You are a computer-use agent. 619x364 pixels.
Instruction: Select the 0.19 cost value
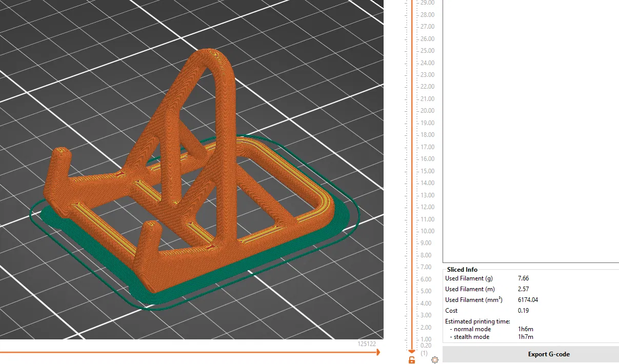click(524, 311)
